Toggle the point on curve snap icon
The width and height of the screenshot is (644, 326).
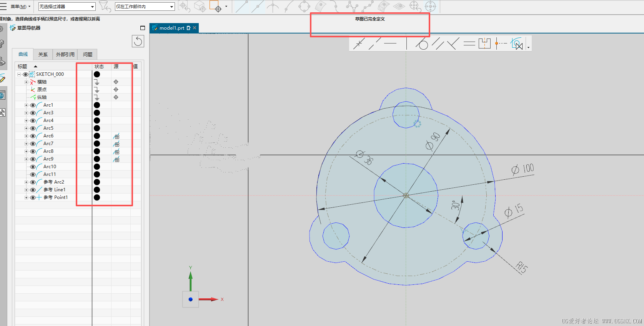[x=289, y=6]
